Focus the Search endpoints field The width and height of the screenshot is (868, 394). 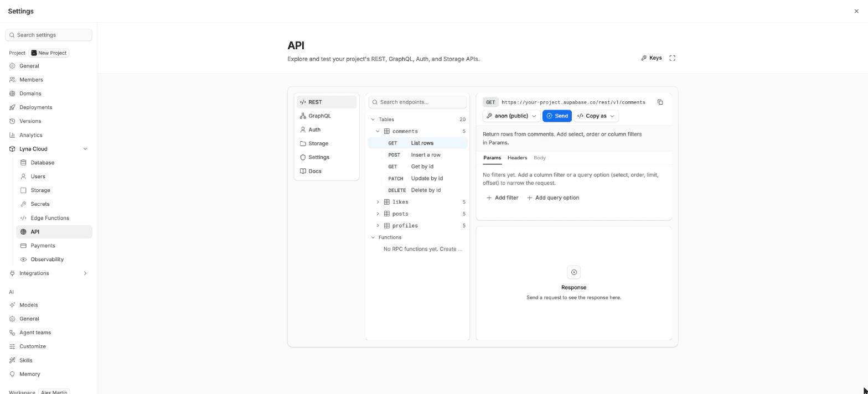click(x=418, y=102)
